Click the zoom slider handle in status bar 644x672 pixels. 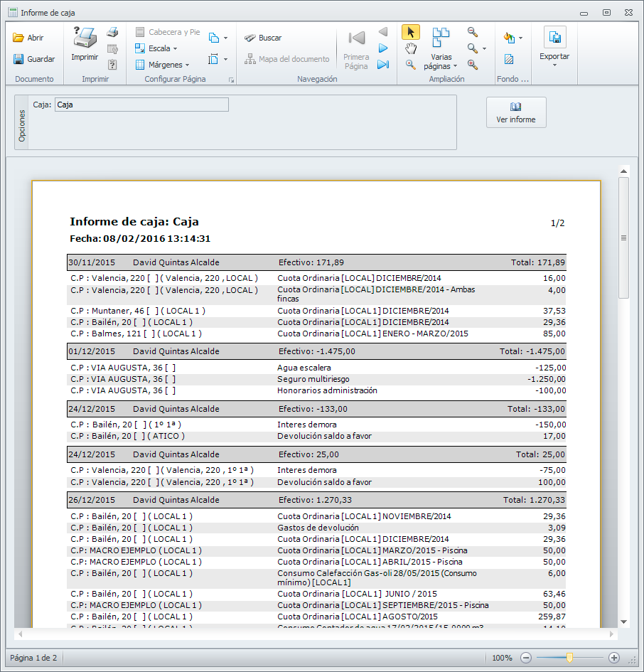(569, 658)
